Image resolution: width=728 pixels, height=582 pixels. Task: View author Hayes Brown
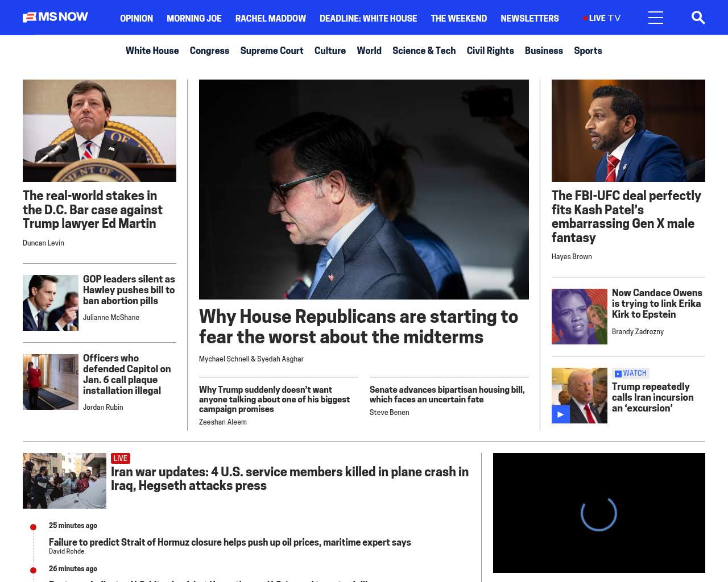click(x=572, y=256)
